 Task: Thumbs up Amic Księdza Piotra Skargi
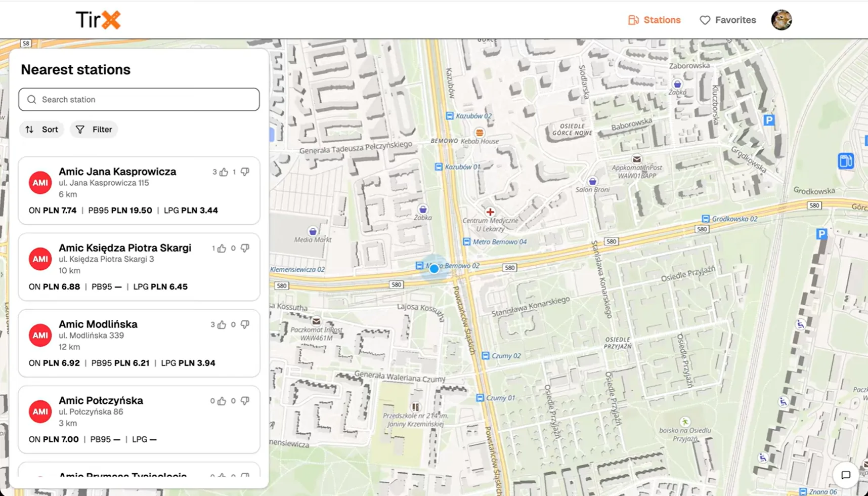[x=222, y=249]
